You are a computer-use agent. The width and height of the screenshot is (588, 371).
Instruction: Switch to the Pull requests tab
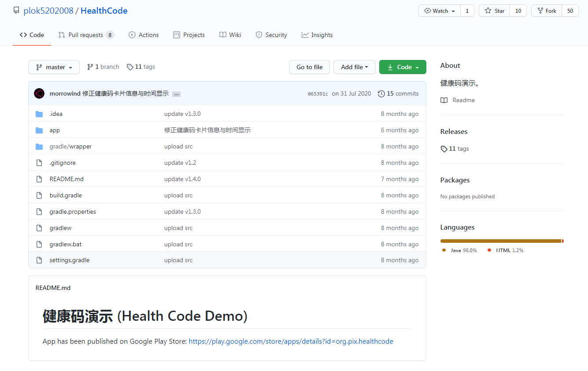pyautogui.click(x=86, y=35)
